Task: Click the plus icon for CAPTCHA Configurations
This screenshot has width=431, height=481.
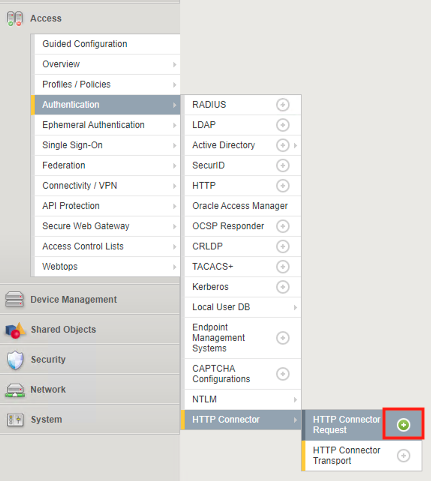Action: click(283, 374)
